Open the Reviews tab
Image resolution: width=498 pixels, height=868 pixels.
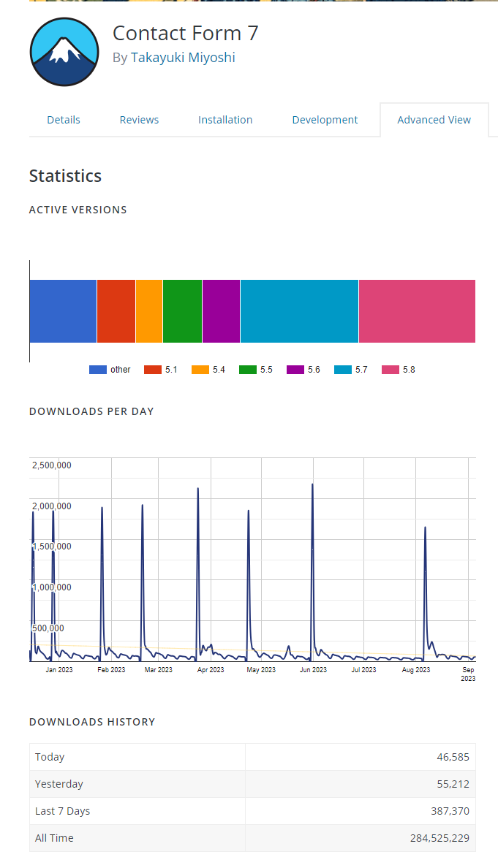click(x=139, y=120)
